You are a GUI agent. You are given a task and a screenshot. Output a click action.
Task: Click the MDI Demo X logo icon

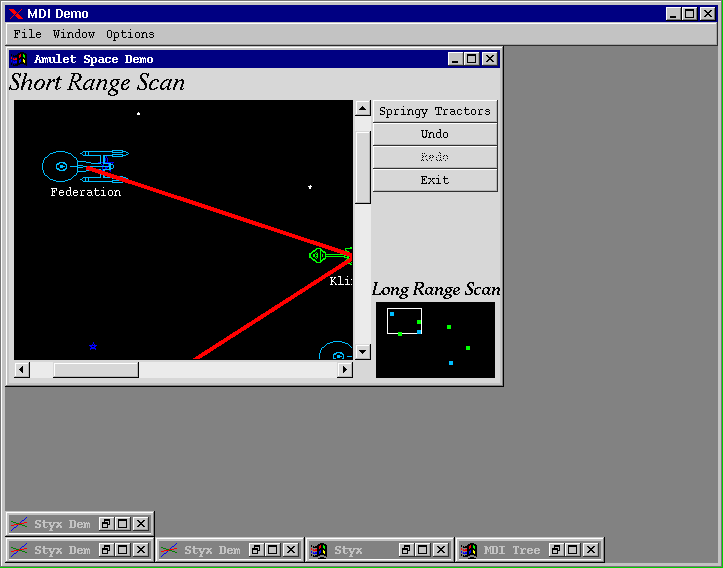pyautogui.click(x=15, y=14)
